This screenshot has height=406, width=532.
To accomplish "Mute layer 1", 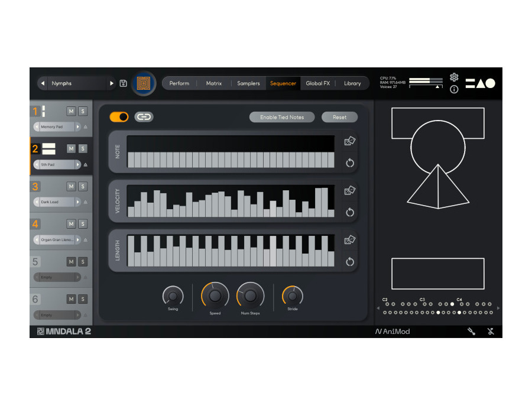I will (71, 111).
